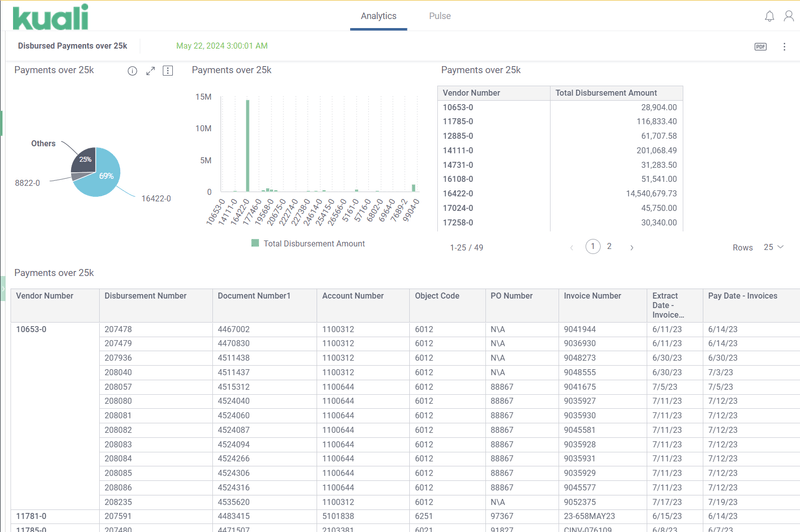This screenshot has width=800, height=532.
Task: Click disbursement number 208057
Action: (118, 387)
